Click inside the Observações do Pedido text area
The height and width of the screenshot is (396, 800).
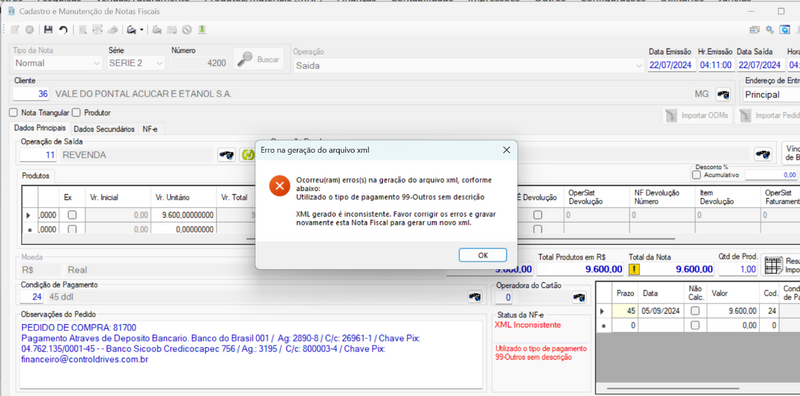252,355
